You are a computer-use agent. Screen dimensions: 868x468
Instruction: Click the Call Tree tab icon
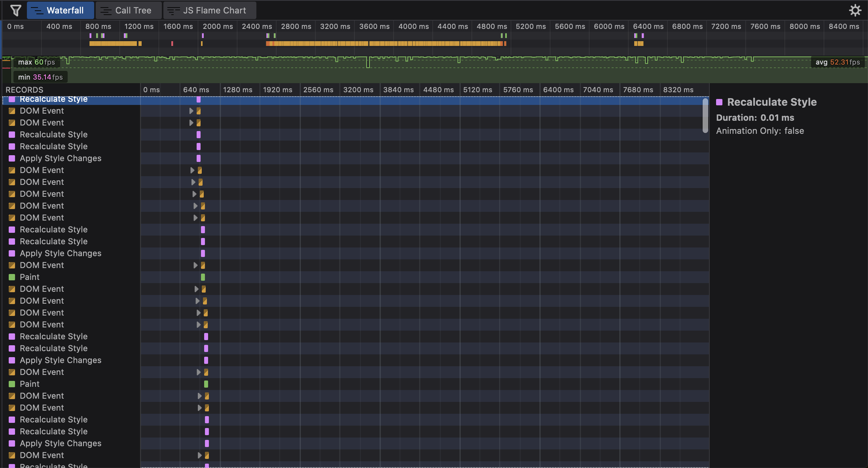106,11
